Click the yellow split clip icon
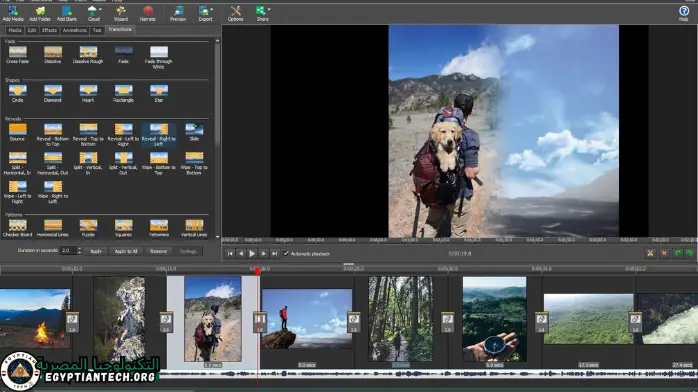This screenshot has height=392, width=698. point(650,253)
